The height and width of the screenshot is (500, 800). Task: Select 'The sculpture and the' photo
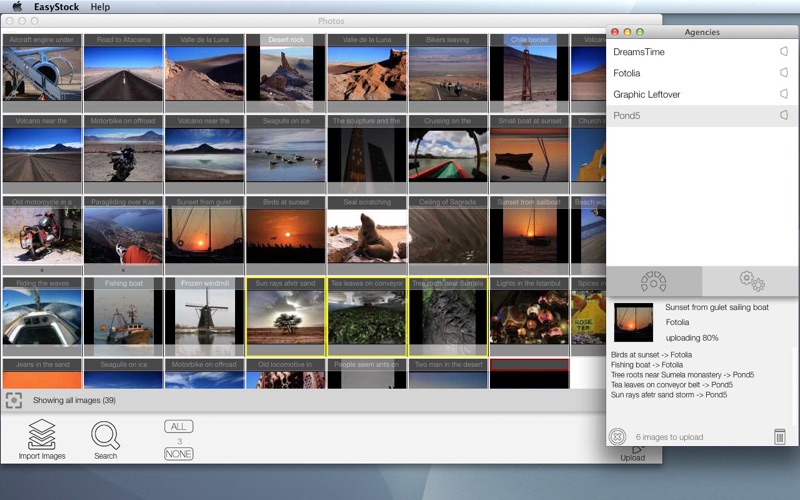coord(366,154)
